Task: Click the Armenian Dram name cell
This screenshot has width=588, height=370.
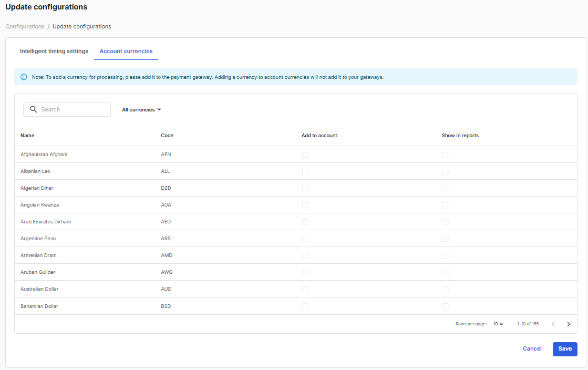Action: pyautogui.click(x=38, y=255)
